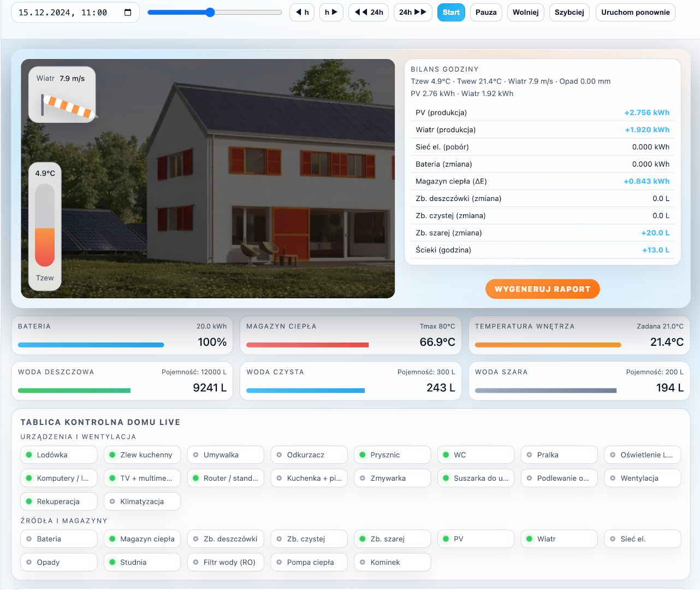Speed up simulation with Szybciej

(x=569, y=12)
